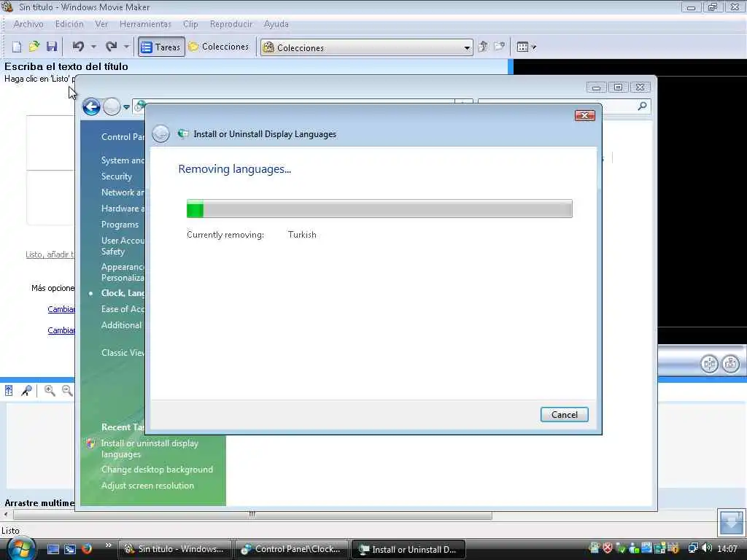This screenshot has width=747, height=560.
Task: Click the split clip button in preview
Action: (709, 364)
